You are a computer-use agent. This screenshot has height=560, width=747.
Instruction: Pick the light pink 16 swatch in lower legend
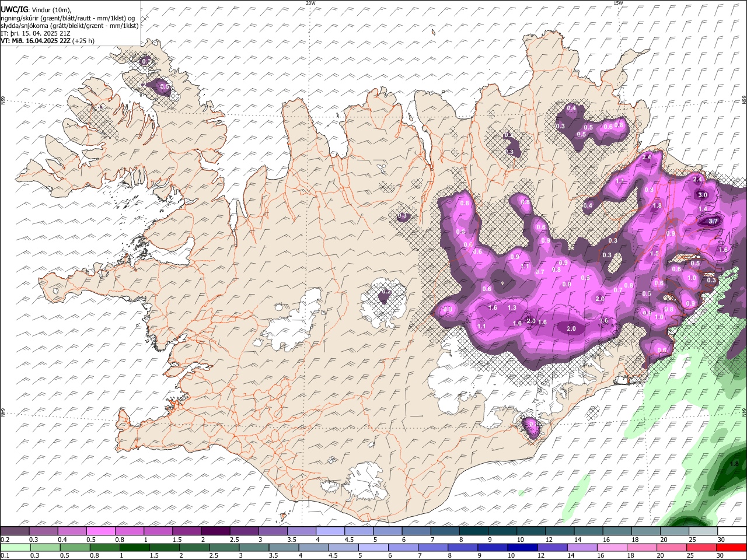point(612,548)
